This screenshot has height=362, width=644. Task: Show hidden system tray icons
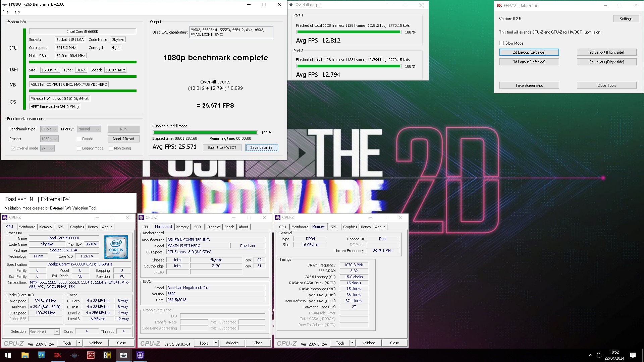point(590,355)
